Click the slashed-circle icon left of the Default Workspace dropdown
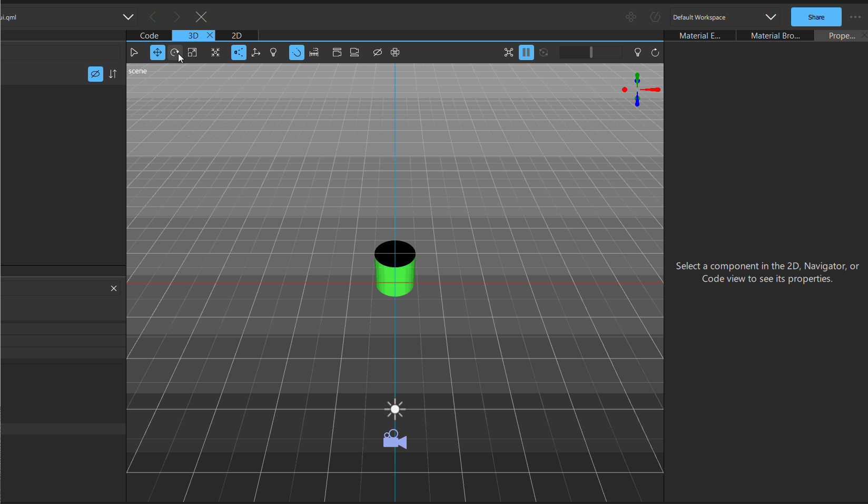The height and width of the screenshot is (504, 868). pyautogui.click(x=655, y=17)
